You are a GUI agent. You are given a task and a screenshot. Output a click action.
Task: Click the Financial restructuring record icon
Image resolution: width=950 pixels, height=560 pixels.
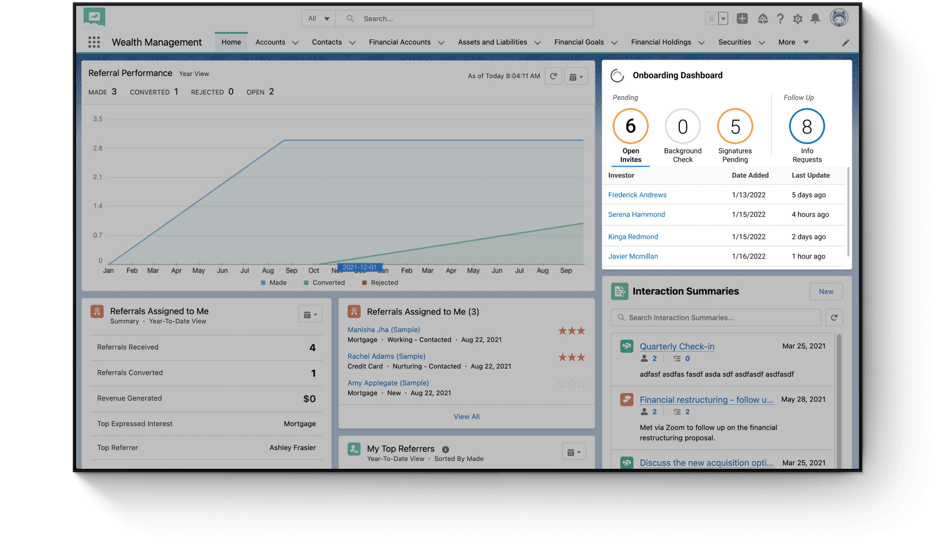pyautogui.click(x=627, y=399)
